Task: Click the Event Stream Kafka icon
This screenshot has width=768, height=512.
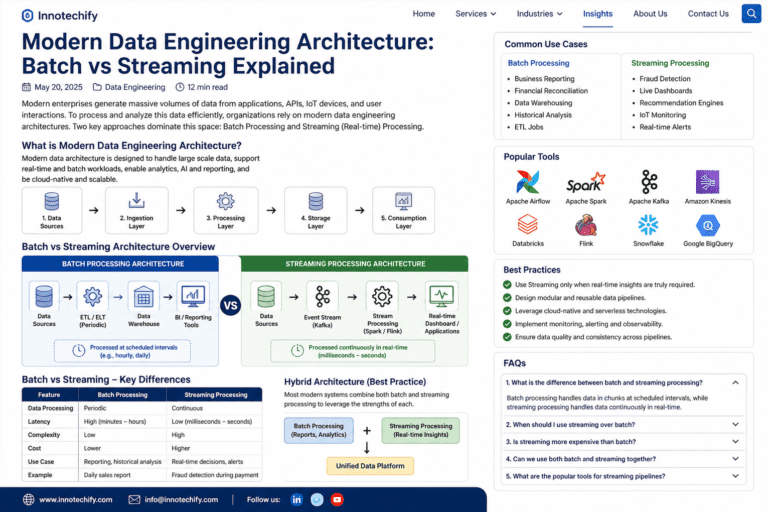Action: pyautogui.click(x=322, y=296)
